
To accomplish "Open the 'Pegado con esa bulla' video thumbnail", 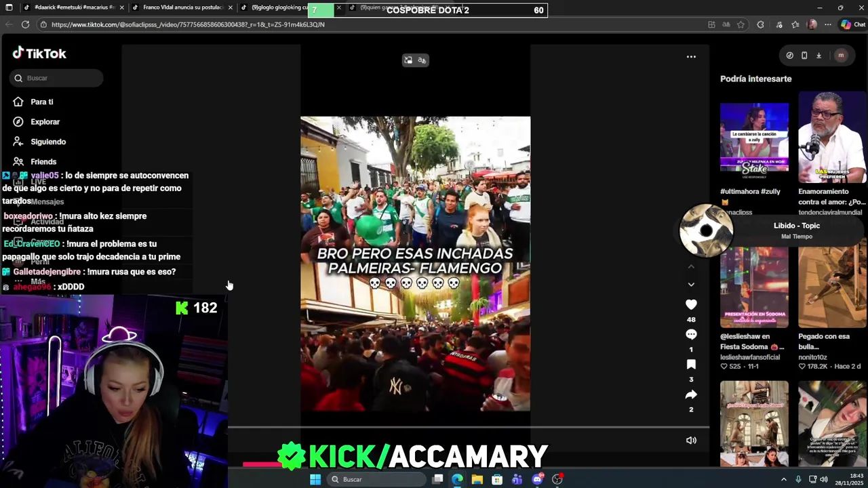I will click(x=832, y=287).
